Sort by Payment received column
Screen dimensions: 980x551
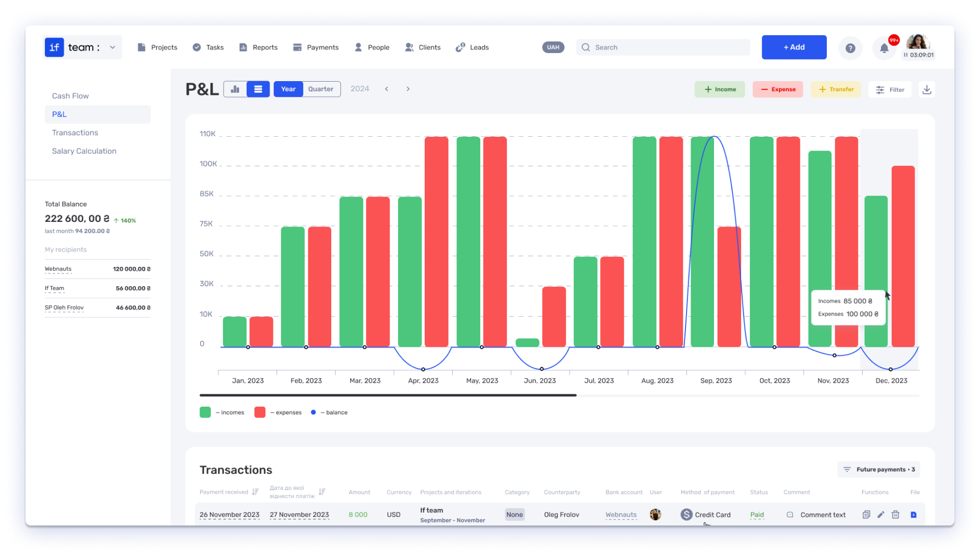[x=255, y=492]
